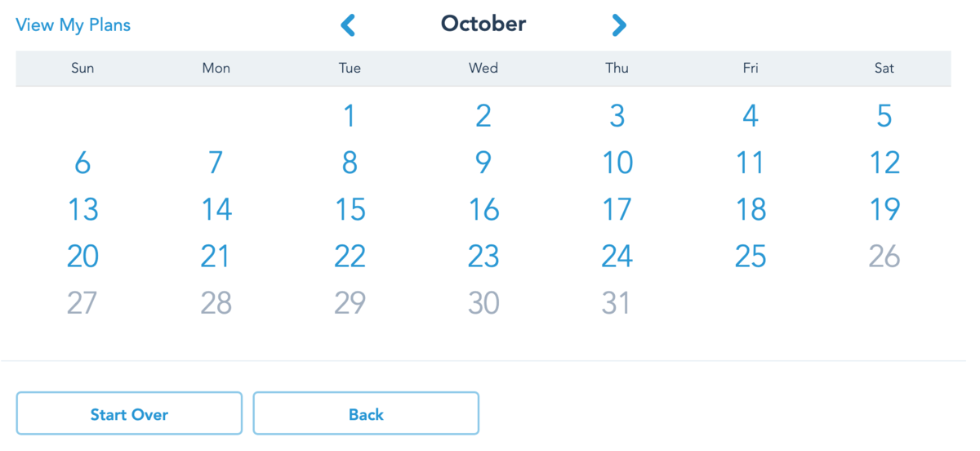Choose October 13 on the calendar

(82, 210)
